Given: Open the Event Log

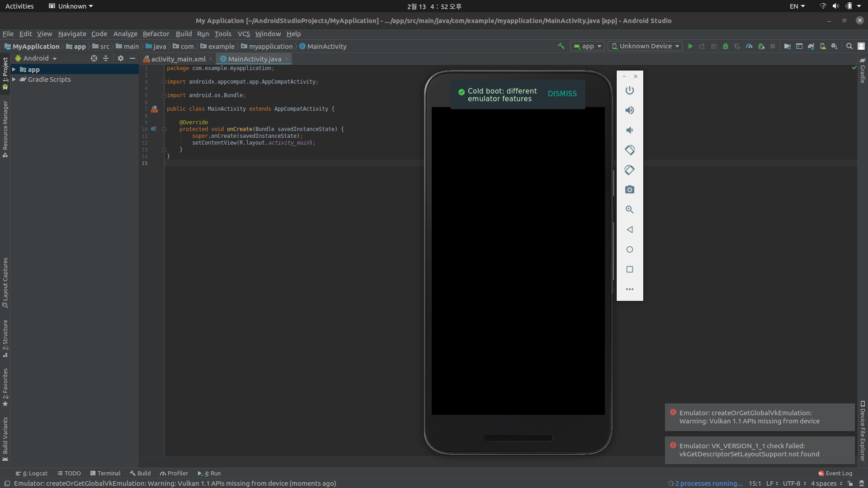Looking at the screenshot, I should tap(835, 474).
